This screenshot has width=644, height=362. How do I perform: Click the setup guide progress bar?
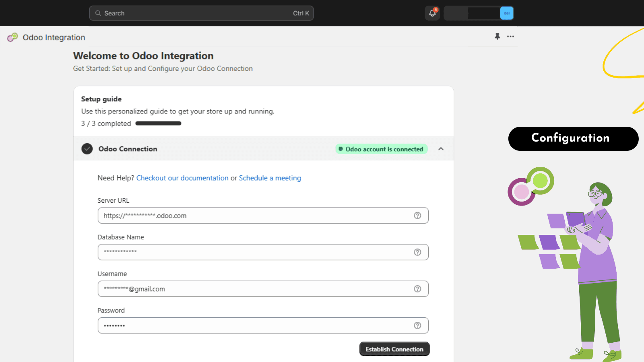click(158, 123)
